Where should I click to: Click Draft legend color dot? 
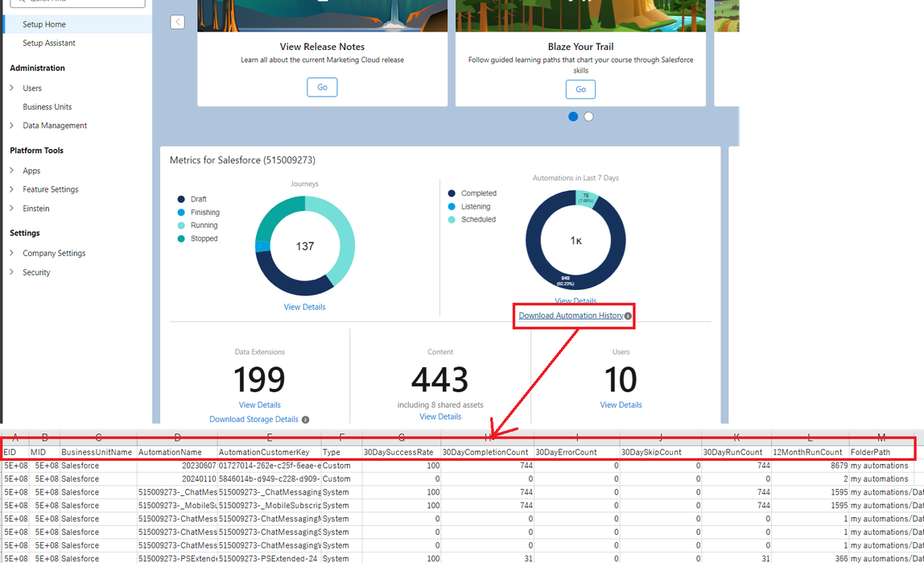click(x=182, y=199)
